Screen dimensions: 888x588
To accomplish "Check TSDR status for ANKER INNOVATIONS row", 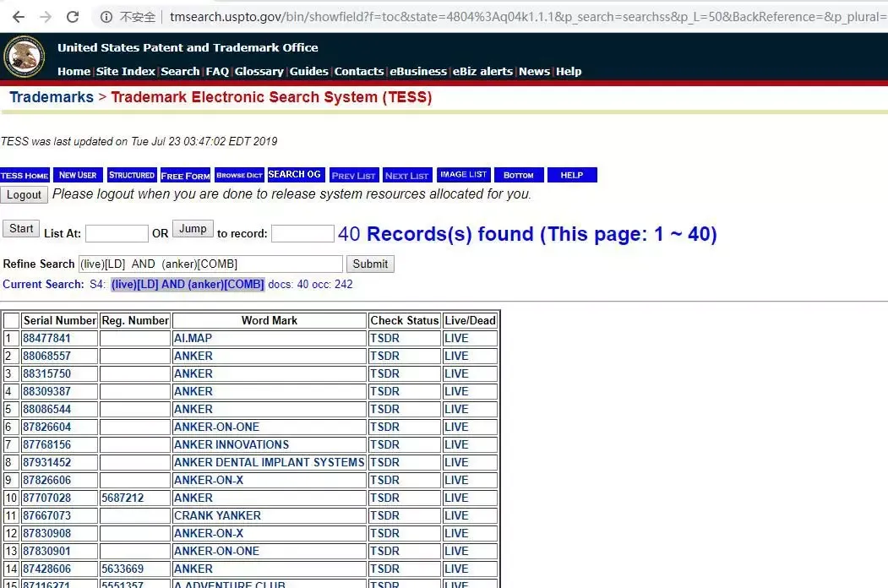I will click(384, 444).
